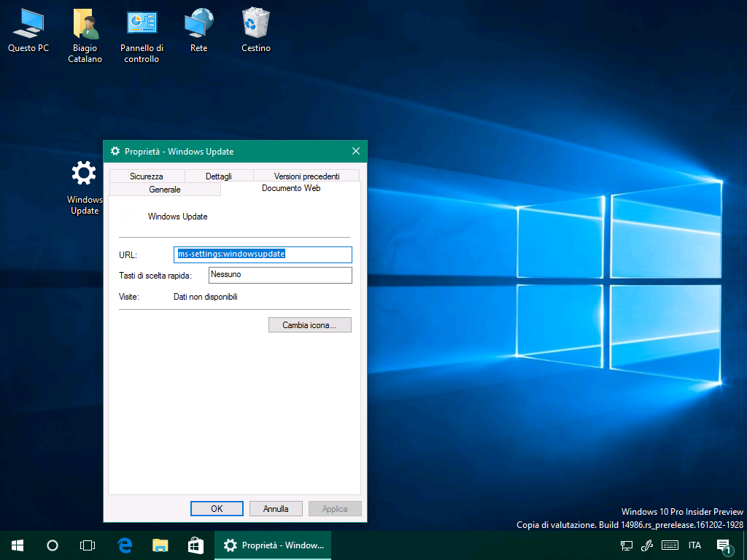Click the Proprietà - Windows Update taskbar button
Image resolution: width=747 pixels, height=560 pixels.
[x=273, y=545]
